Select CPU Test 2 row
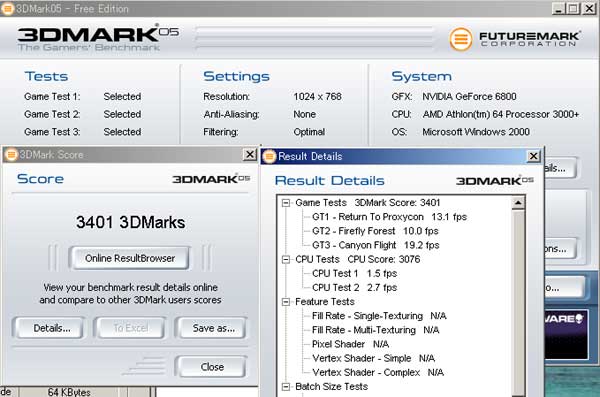The height and width of the screenshot is (397, 600). tap(354, 288)
